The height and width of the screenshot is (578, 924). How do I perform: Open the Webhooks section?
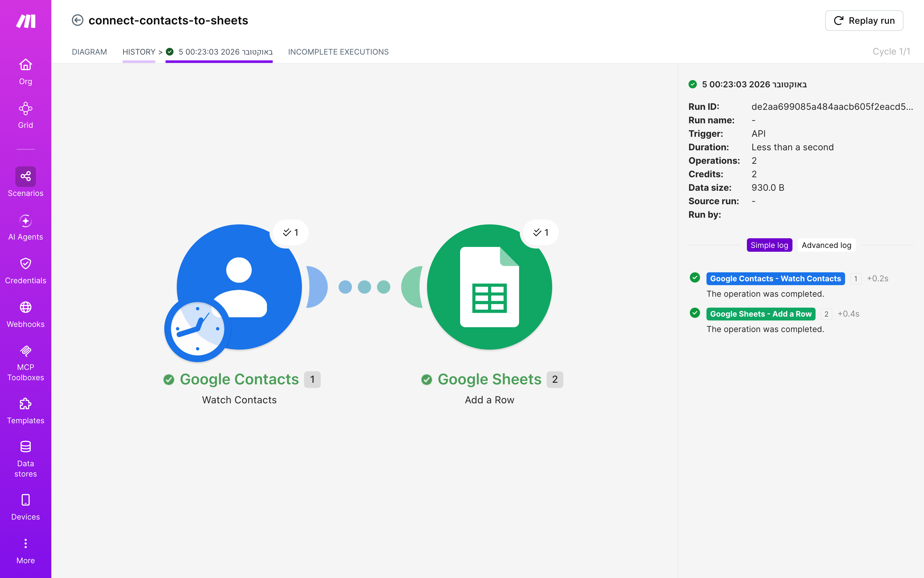coord(26,315)
